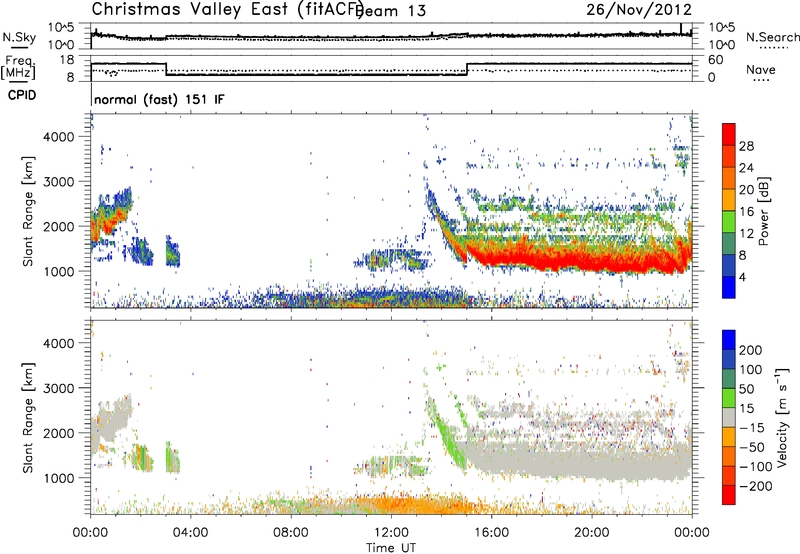The width and height of the screenshot is (800, 554).
Task: Click the title text 'Christmas Valley East (fitACF)'
Action: [228, 9]
